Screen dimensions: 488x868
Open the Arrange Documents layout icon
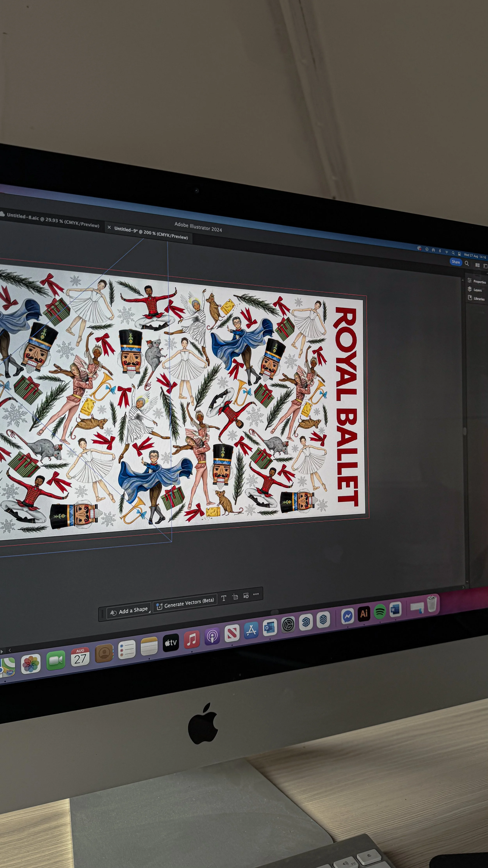[477, 265]
